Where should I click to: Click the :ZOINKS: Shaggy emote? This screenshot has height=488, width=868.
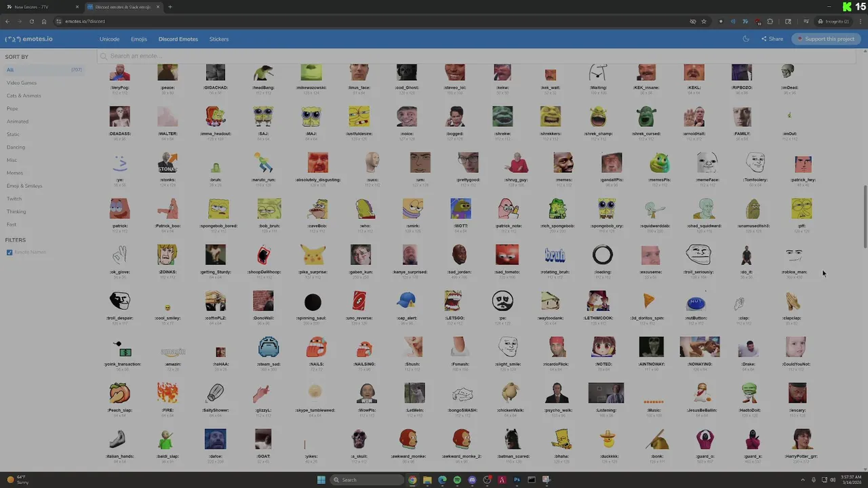[x=167, y=255]
